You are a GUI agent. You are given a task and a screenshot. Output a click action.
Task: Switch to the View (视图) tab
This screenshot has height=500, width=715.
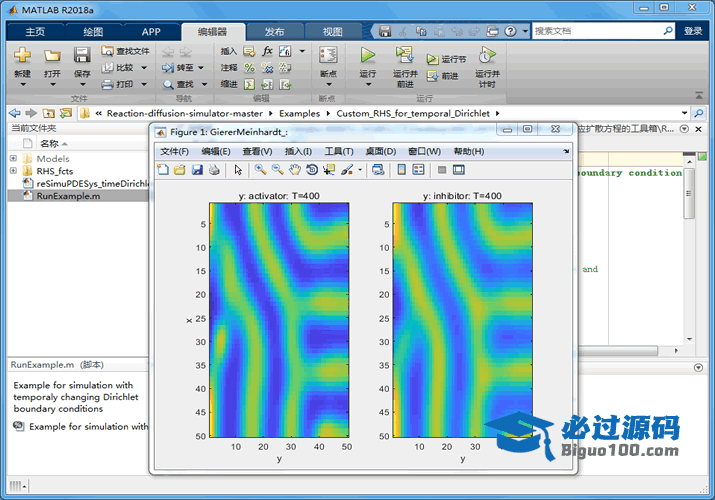[x=332, y=31]
